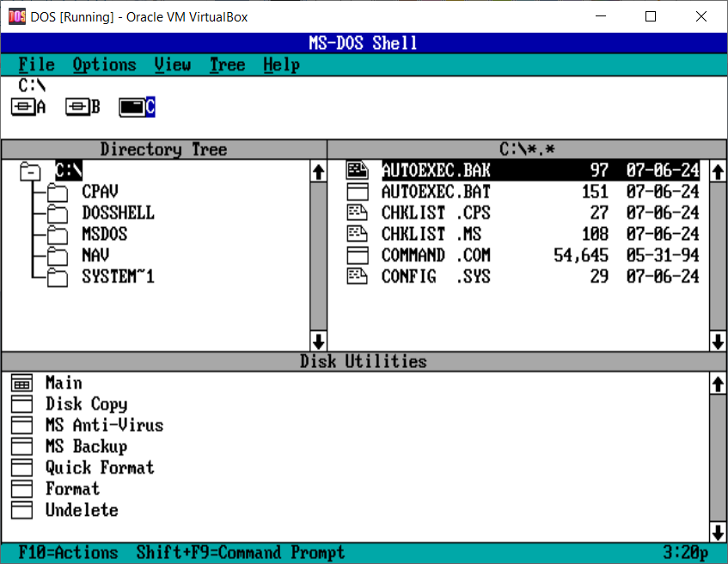Click the SYSTEM~1 folder icon
The height and width of the screenshot is (564, 728).
point(58,277)
